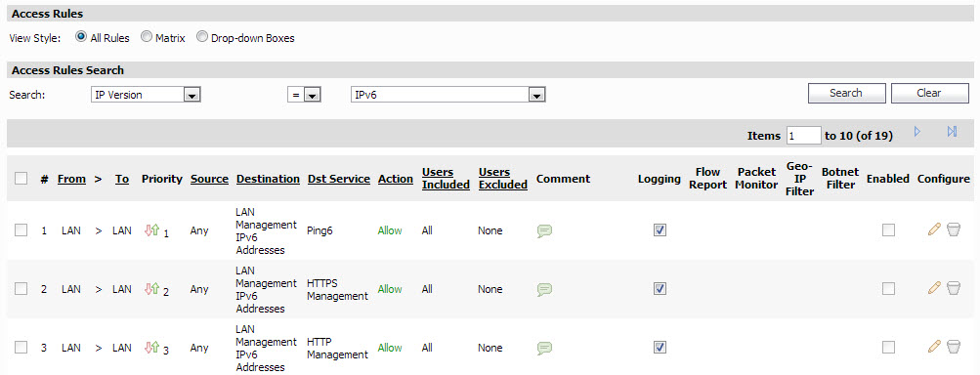This screenshot has width=980, height=375.
Task: Click priority arrows for rule 1
Action: click(x=151, y=230)
